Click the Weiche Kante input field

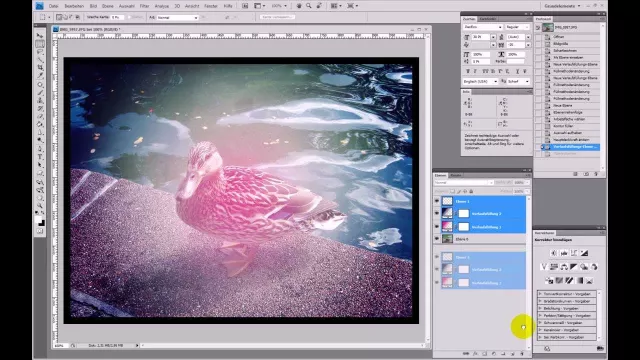coord(117,18)
